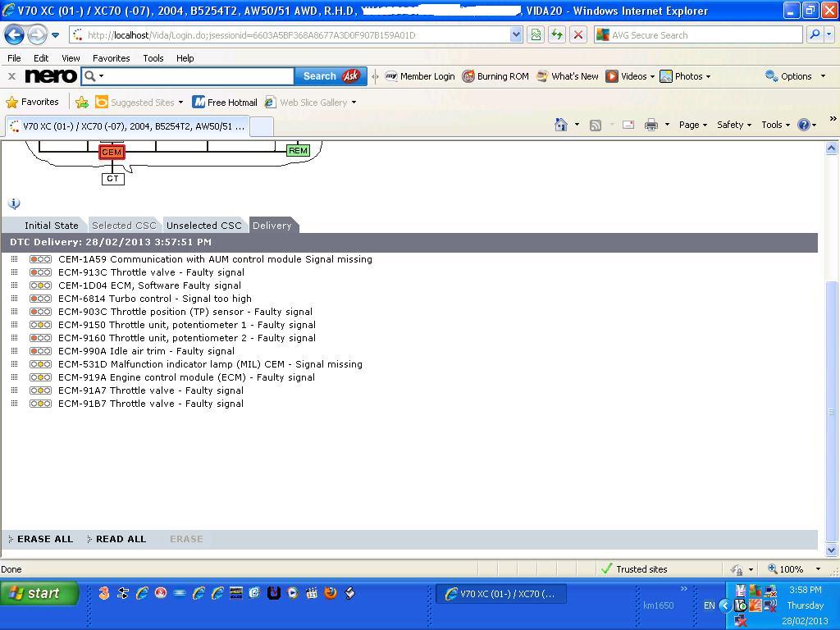Click the CT node below CEM

pos(112,178)
